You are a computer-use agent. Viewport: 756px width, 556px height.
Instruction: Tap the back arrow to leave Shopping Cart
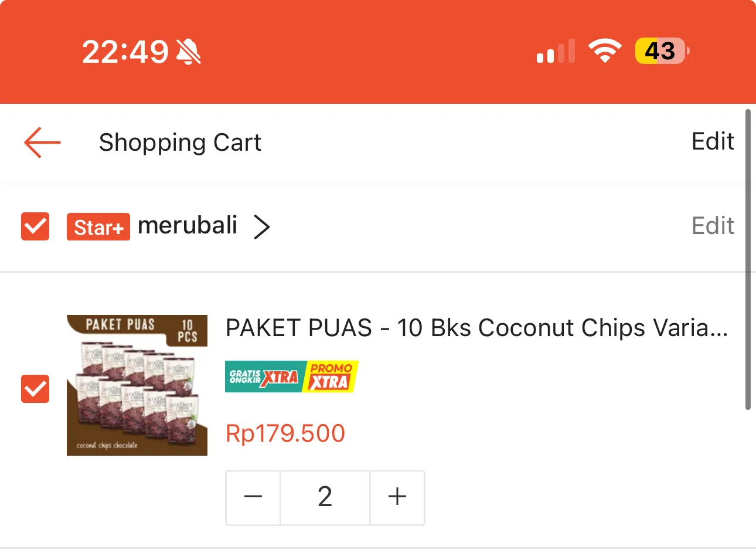click(41, 143)
